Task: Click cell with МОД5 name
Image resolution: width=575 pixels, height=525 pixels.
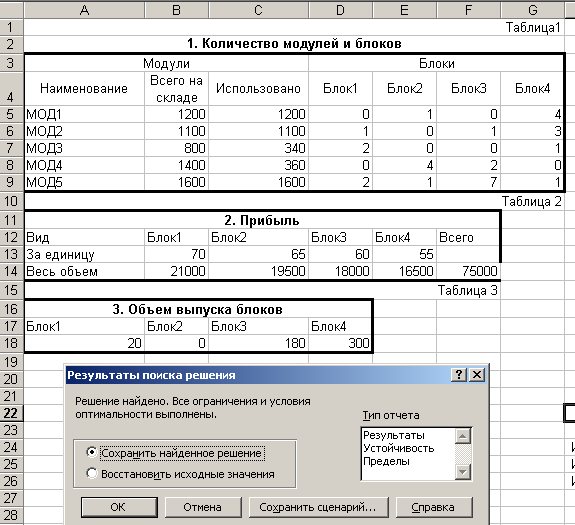Action: [84, 182]
